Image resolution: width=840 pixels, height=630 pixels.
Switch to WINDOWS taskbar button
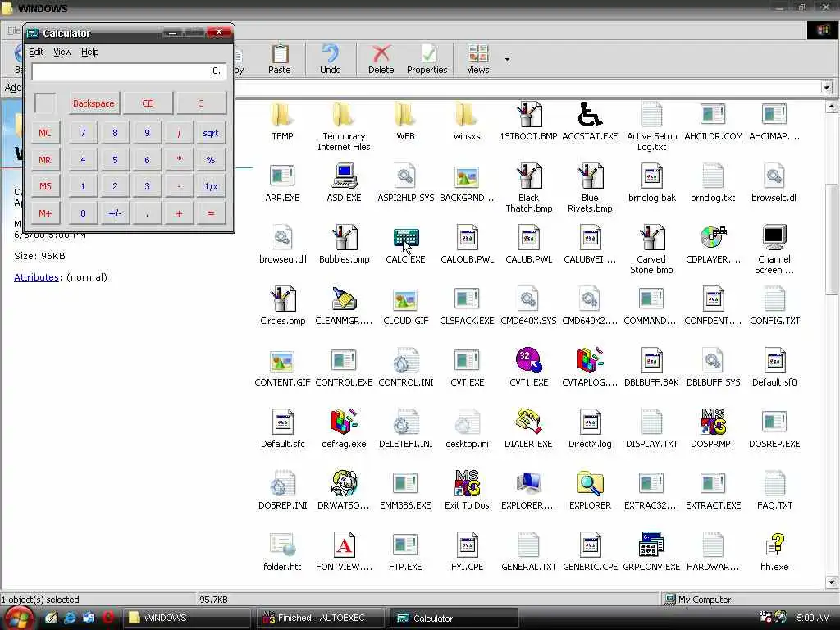188,618
